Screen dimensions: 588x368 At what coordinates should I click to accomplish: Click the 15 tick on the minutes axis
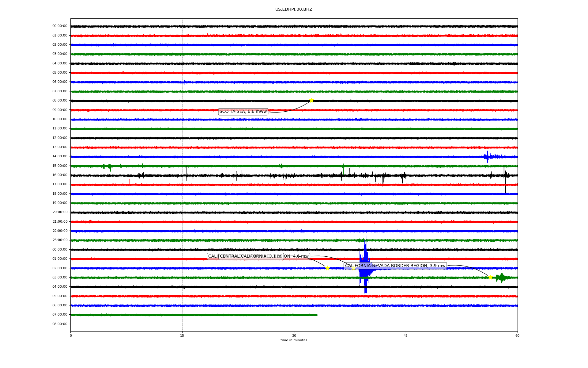tap(182, 335)
